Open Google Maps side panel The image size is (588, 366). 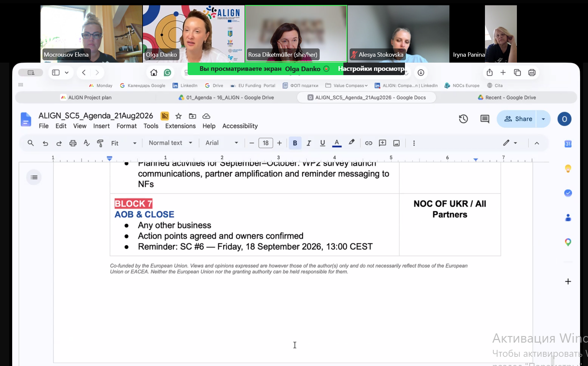(568, 242)
